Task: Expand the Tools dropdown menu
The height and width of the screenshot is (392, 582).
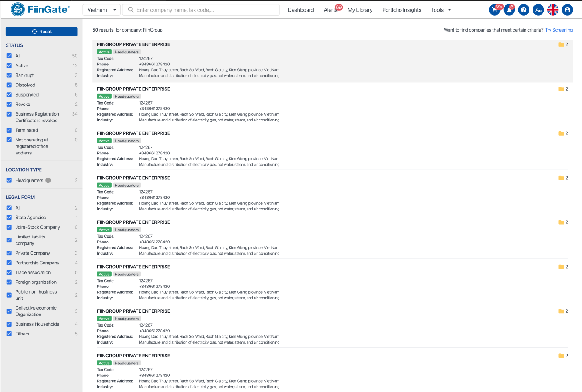Action: [441, 10]
